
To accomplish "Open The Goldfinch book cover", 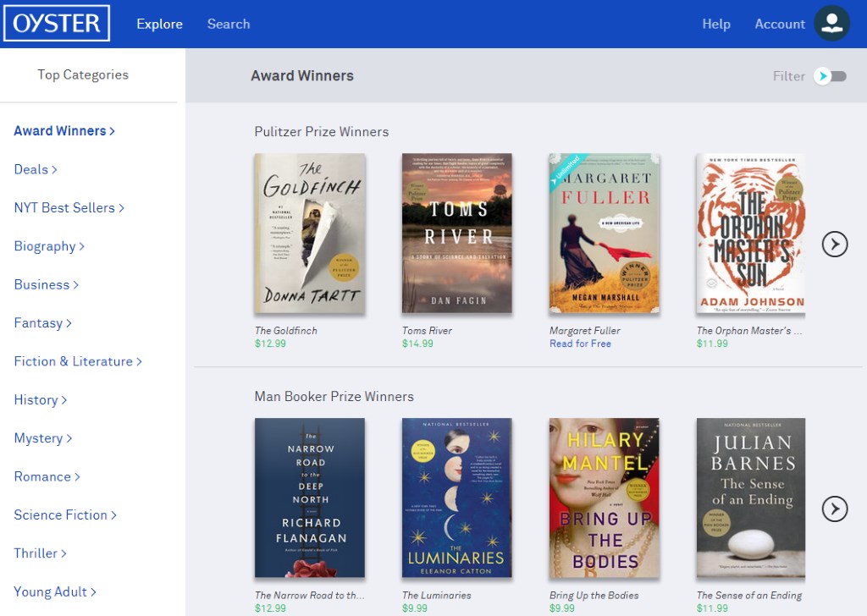I will pyautogui.click(x=310, y=234).
